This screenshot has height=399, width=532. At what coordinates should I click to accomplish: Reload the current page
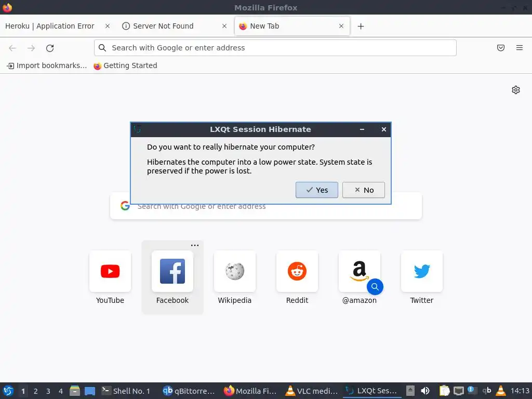50,48
